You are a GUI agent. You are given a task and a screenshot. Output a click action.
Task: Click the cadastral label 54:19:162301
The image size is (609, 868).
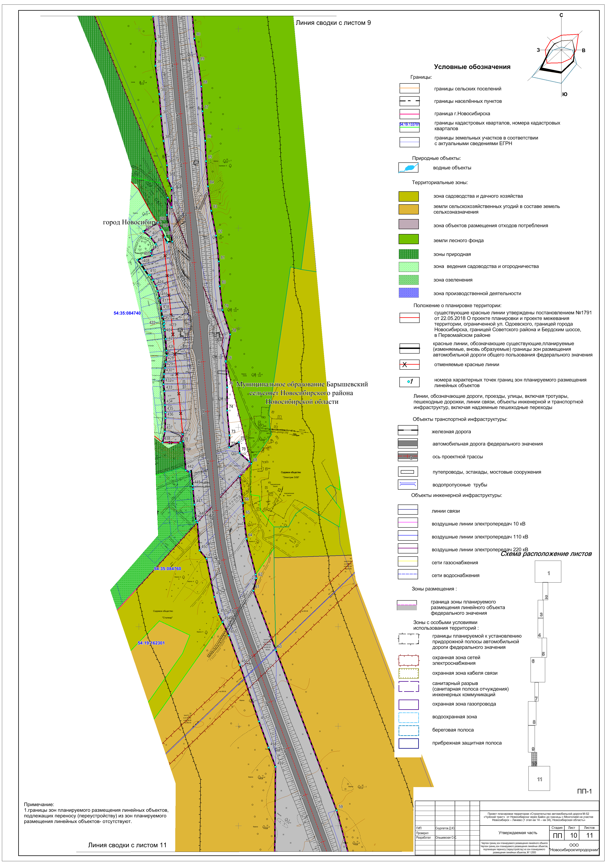click(151, 643)
